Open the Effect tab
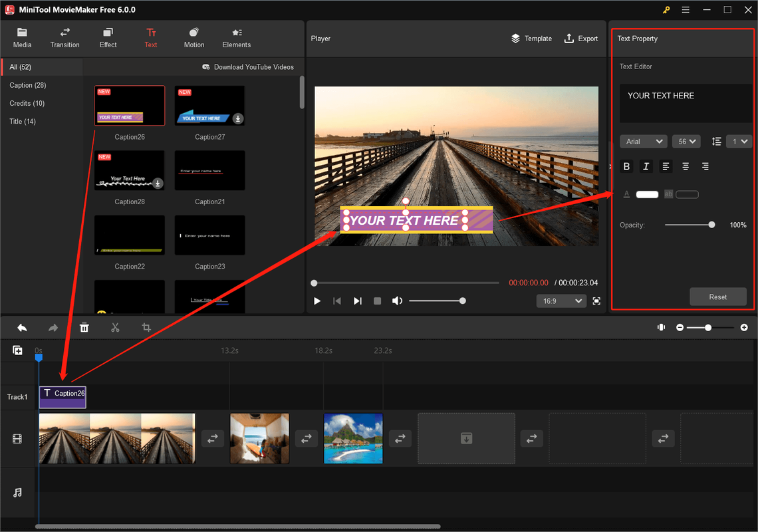This screenshot has height=532, width=758. tap(108, 38)
